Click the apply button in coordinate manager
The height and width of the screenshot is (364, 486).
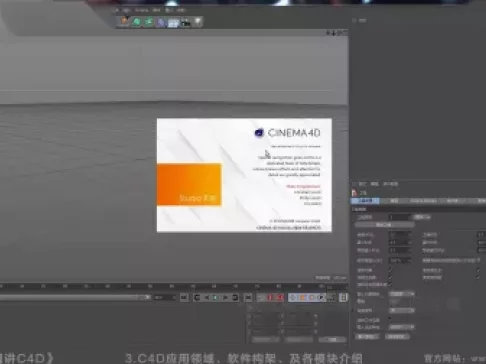click(x=332, y=339)
